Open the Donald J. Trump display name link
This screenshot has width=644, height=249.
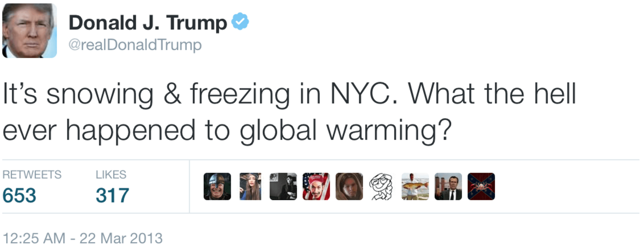(x=148, y=23)
